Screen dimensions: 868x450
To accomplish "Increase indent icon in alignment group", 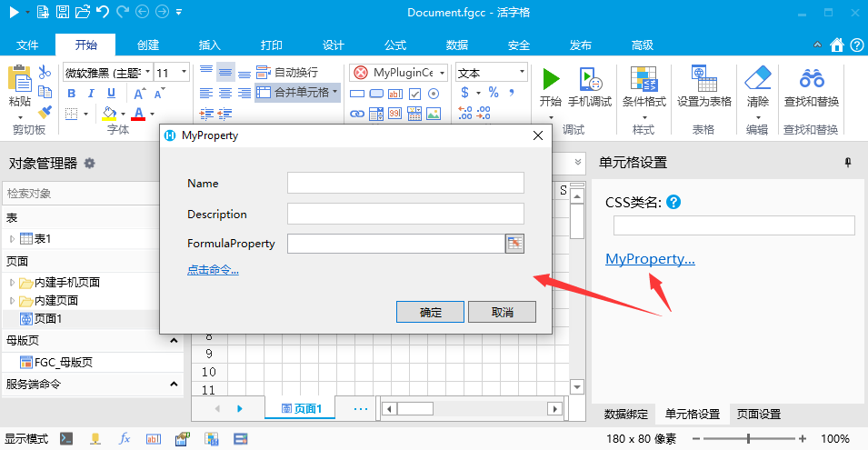I will 206,114.
